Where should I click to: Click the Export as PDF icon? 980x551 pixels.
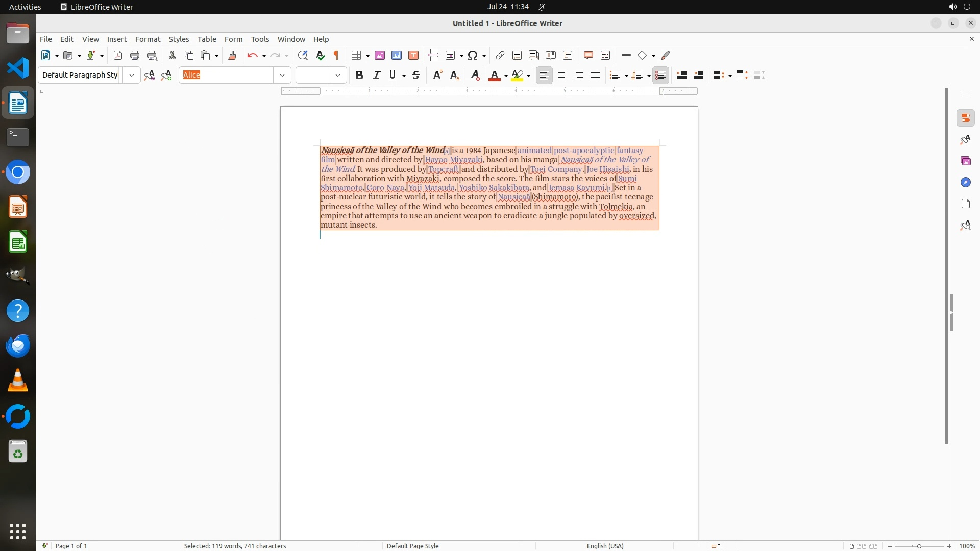coord(118,55)
